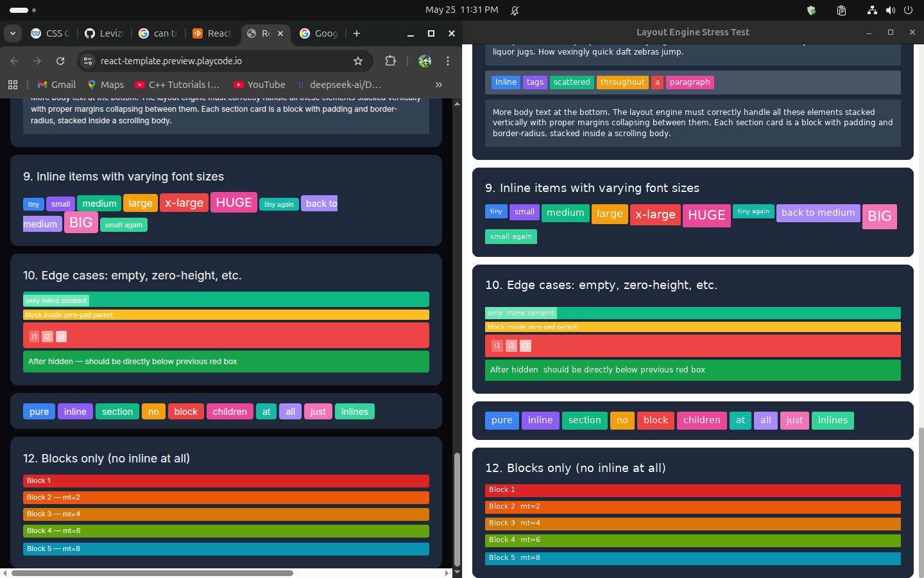View site information icon beside the URL
The width and height of the screenshot is (924, 578).
pos(89,61)
